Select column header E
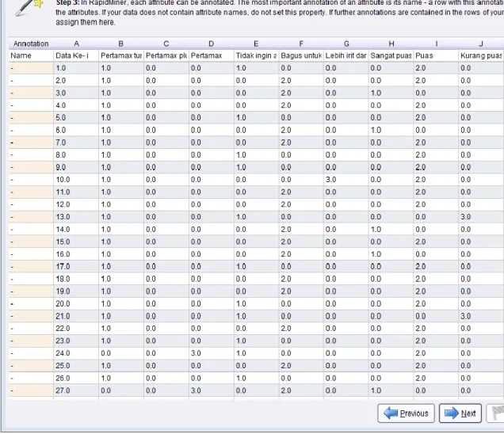Viewport: 504px width, 434px height. click(256, 44)
